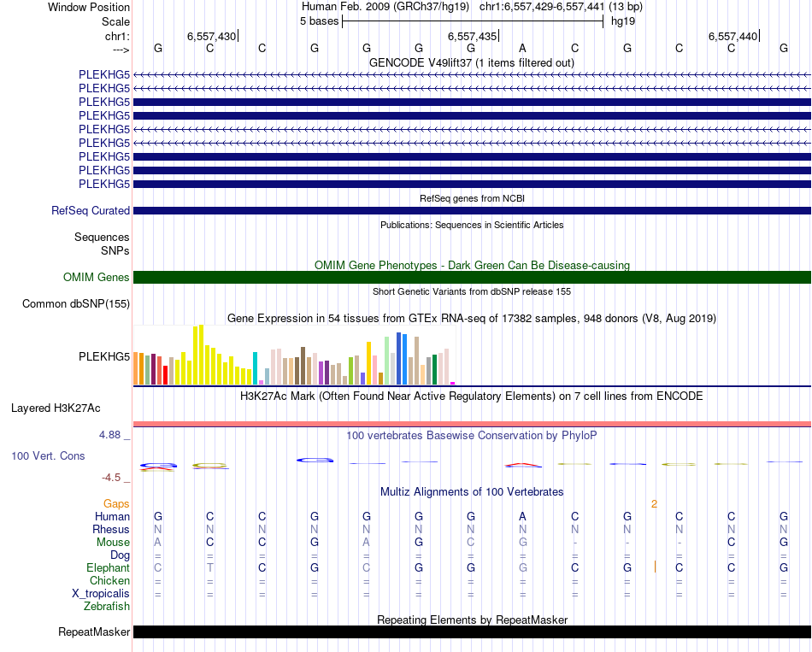Open Short Genetic Variants from dbSNP title
The width and height of the screenshot is (812, 652).
(x=472, y=291)
